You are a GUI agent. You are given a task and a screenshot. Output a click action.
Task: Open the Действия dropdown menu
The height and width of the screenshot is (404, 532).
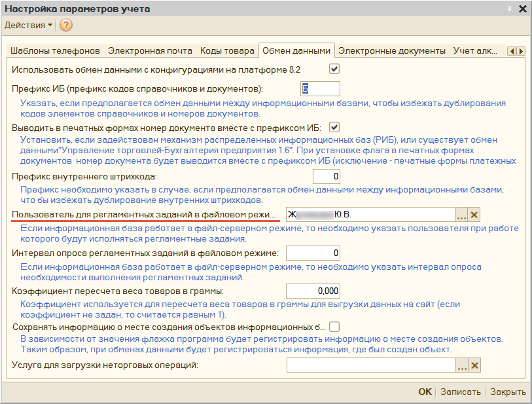coord(29,26)
